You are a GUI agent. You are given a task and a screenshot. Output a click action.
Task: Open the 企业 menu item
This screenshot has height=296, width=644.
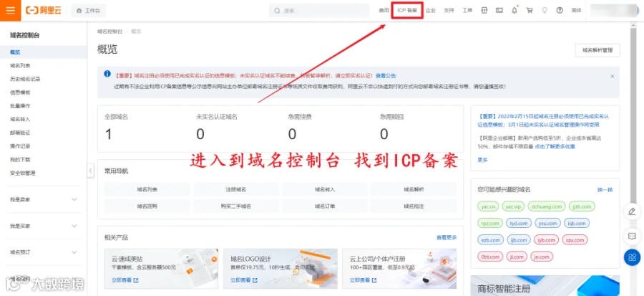coord(430,11)
